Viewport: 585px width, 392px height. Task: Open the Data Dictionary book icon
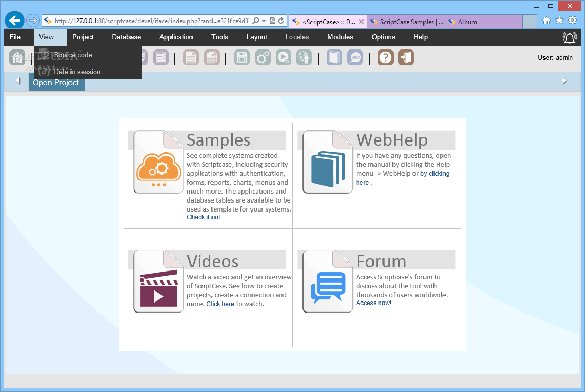click(x=335, y=57)
